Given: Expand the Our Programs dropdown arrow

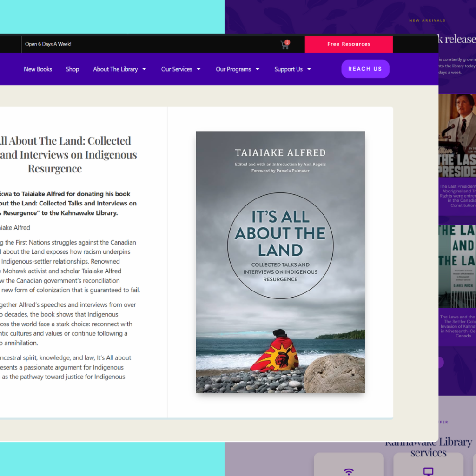Looking at the screenshot, I should click(258, 69).
